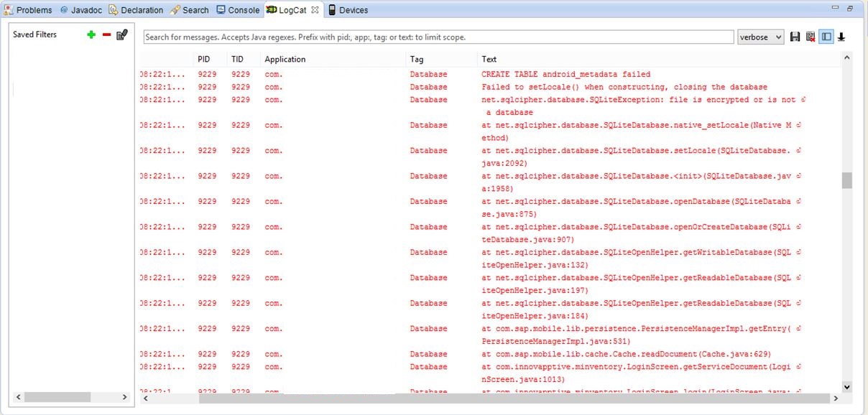Focus the log message search field
Image resolution: width=868 pixels, height=415 pixels.
click(x=438, y=37)
